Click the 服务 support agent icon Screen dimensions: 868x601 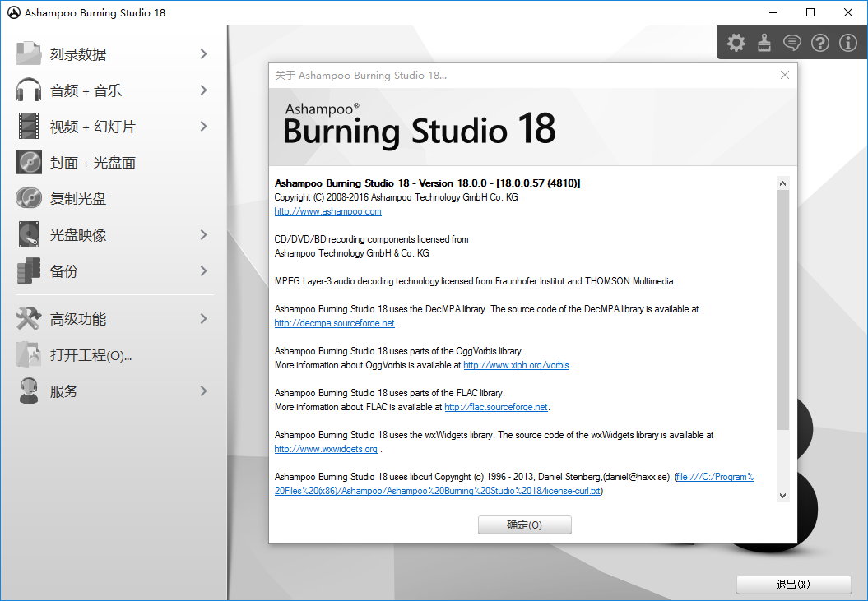[x=28, y=391]
